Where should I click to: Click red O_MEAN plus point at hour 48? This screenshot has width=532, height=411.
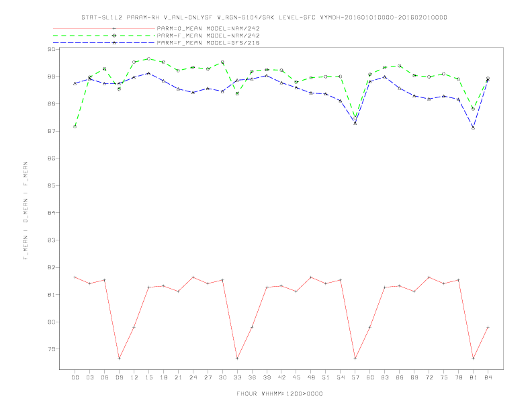pos(311,277)
